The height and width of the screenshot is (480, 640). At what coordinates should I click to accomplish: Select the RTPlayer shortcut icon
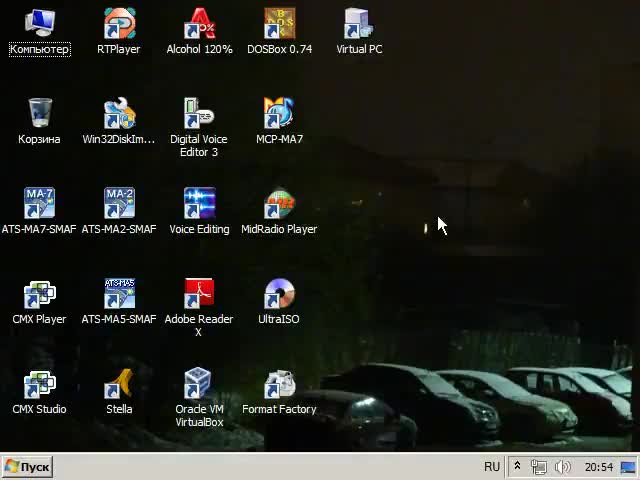click(x=119, y=25)
